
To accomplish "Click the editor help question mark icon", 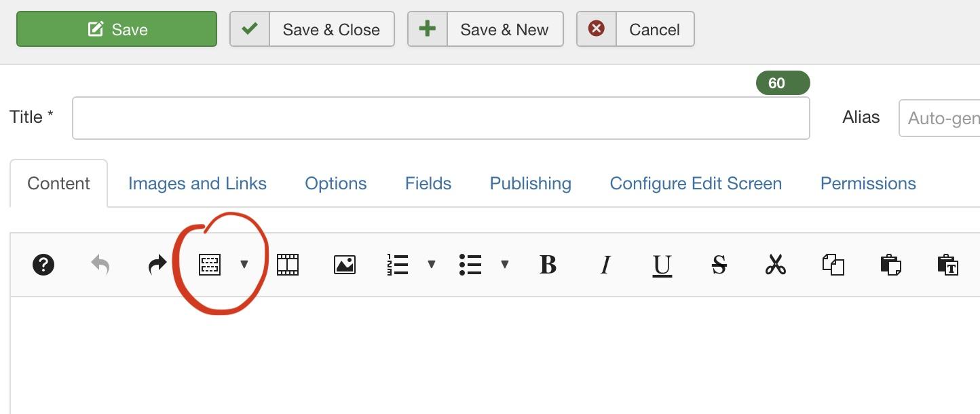I will tap(43, 265).
